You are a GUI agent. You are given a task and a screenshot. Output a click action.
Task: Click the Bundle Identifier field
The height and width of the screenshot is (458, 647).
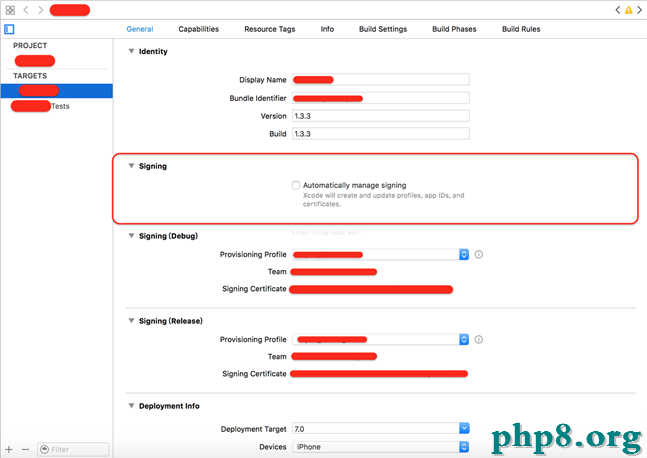(x=381, y=98)
